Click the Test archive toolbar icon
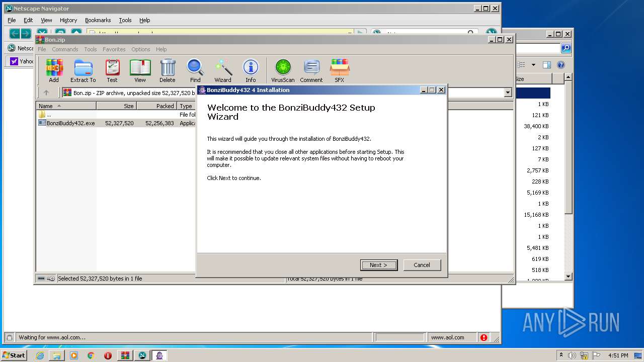This screenshot has height=362, width=644. (112, 70)
